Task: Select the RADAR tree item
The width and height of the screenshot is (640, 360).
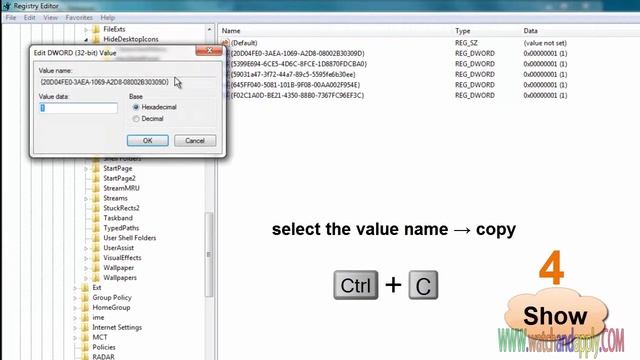Action: coord(103,357)
